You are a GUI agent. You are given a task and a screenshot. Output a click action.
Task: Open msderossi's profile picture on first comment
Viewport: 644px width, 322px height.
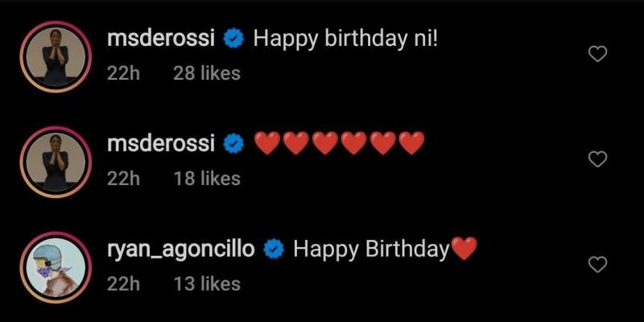coord(56,56)
